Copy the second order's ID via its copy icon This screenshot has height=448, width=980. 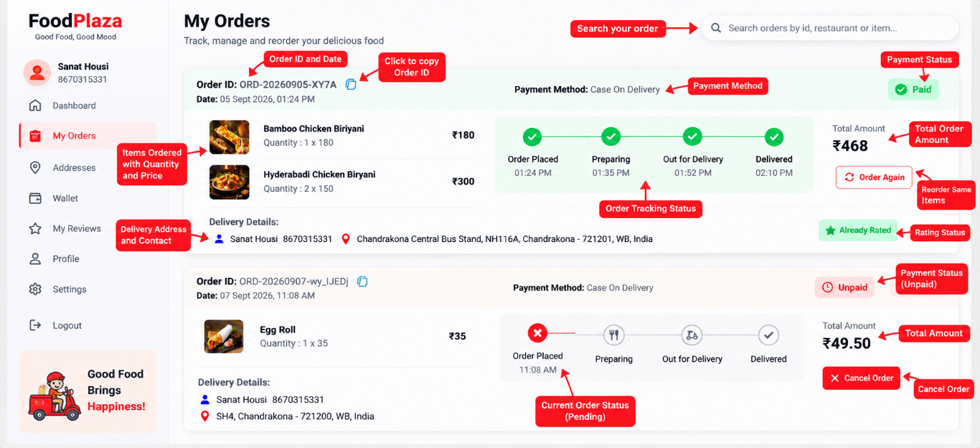click(x=362, y=281)
